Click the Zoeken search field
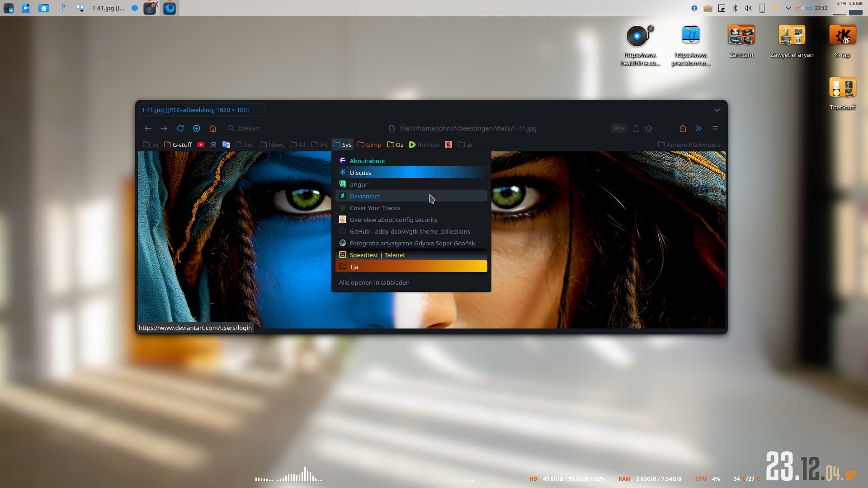This screenshot has height=488, width=868. (298, 128)
